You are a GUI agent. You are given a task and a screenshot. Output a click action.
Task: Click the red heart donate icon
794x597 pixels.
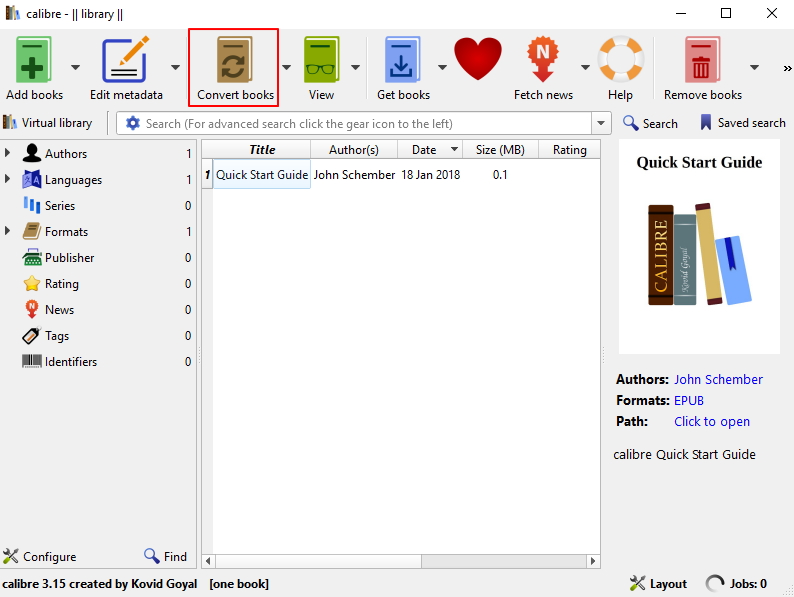tap(478, 59)
